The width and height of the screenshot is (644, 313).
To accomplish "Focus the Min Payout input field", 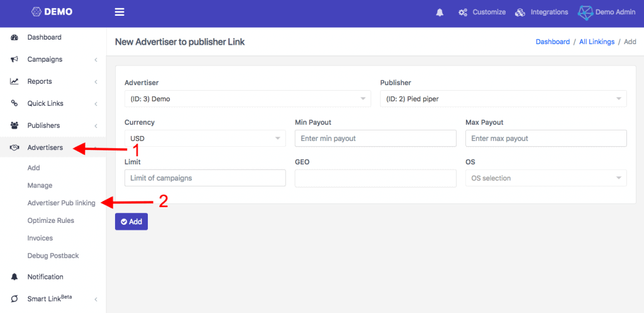I will [375, 139].
